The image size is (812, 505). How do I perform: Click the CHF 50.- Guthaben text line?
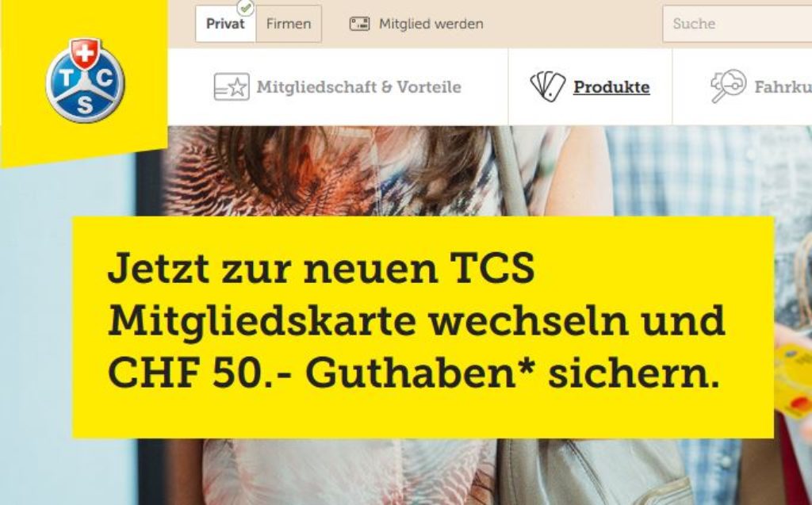click(414, 373)
